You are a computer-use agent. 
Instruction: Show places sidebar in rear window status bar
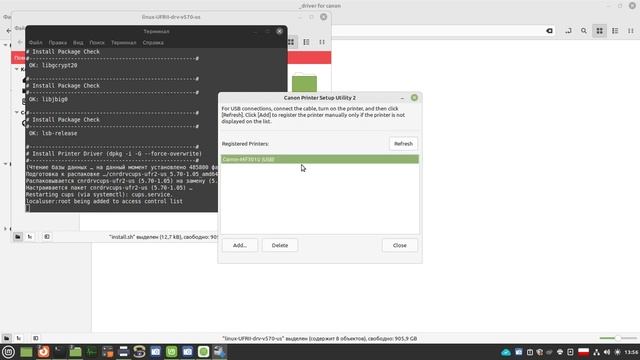pyautogui.click(x=6, y=338)
